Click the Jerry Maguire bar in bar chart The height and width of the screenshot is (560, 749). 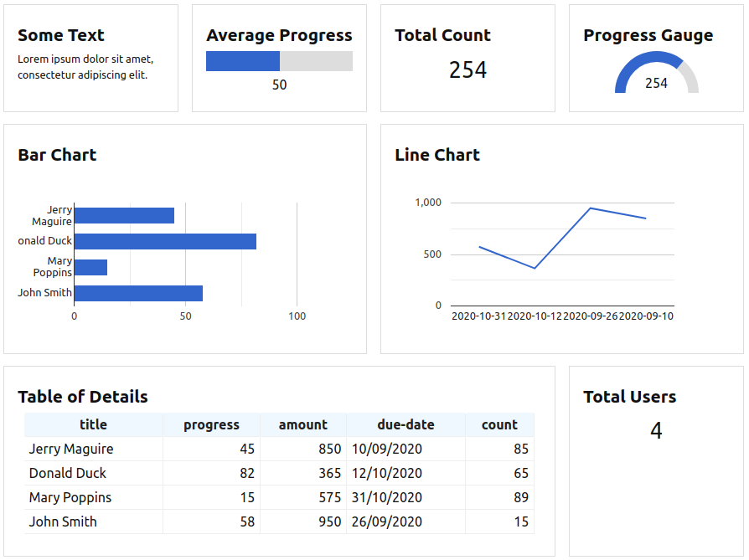pyautogui.click(x=124, y=216)
